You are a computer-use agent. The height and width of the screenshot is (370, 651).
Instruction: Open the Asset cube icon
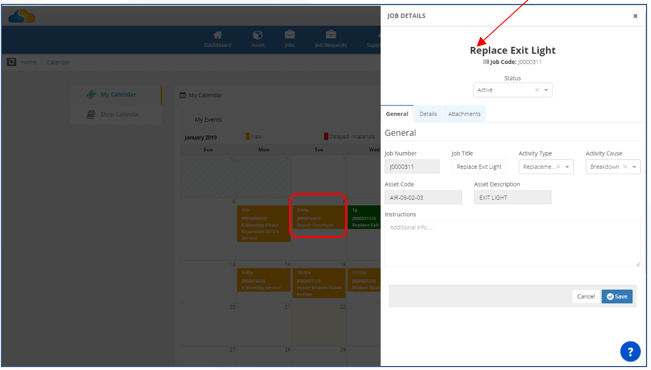[x=258, y=35]
